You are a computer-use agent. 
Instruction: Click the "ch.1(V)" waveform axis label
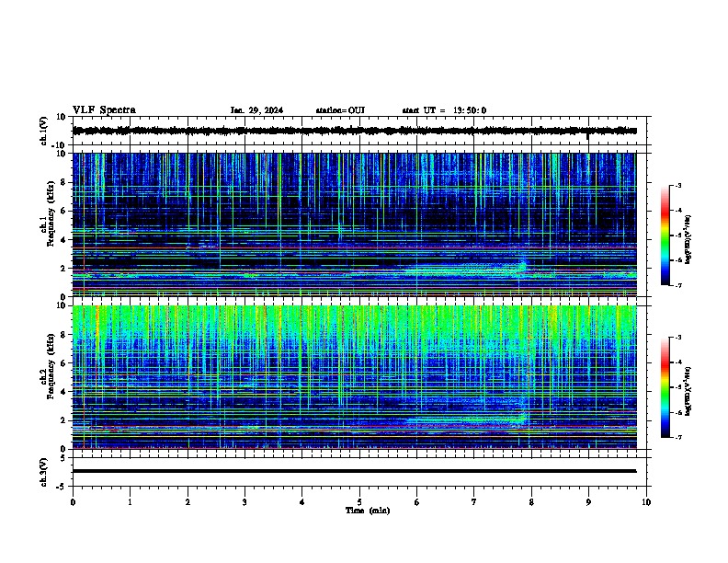44,131
